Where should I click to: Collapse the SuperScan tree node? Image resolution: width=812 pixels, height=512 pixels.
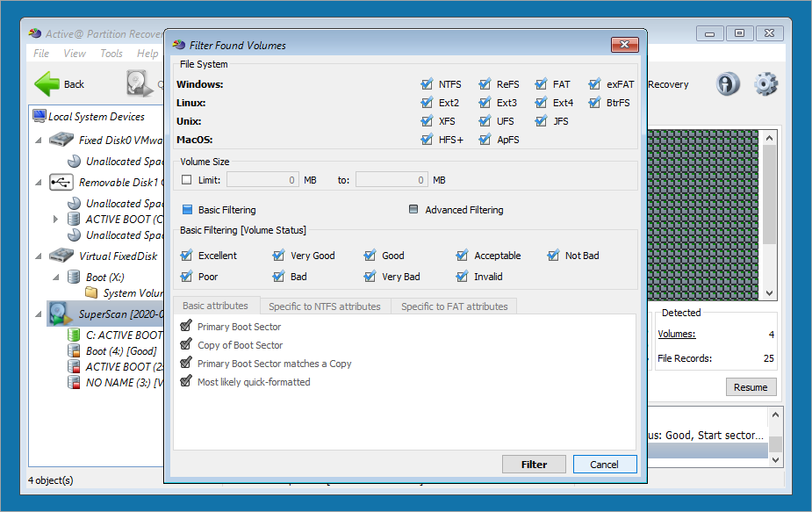coord(39,314)
